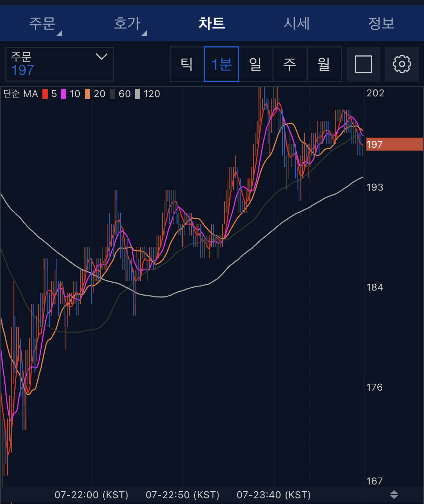This screenshot has height=504, width=424.
Task: Click the 단순 MA indicator label
Action: coord(21,94)
